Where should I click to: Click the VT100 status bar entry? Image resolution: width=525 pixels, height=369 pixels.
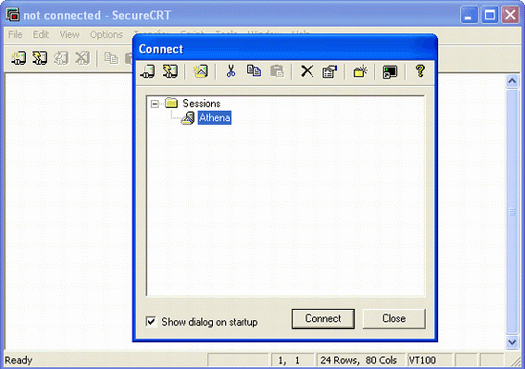click(x=429, y=360)
